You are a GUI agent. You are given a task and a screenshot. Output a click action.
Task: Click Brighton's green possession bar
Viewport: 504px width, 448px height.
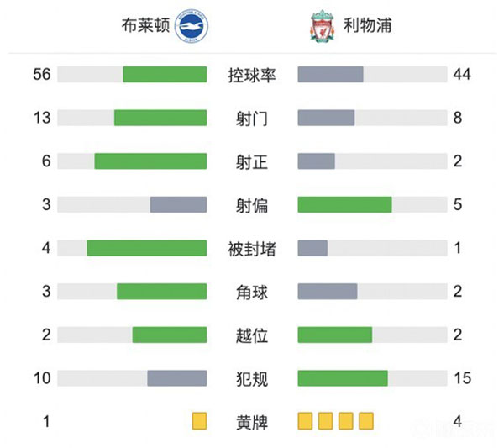(x=165, y=75)
